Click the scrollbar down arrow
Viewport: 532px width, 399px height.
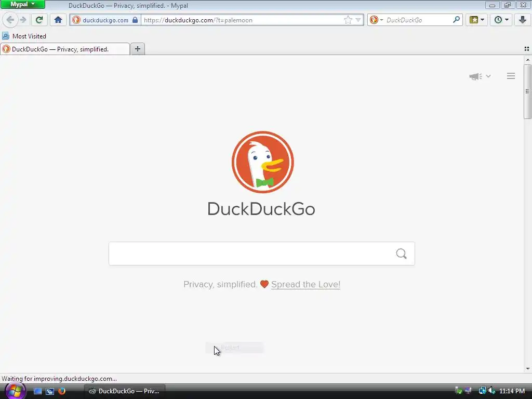528,369
